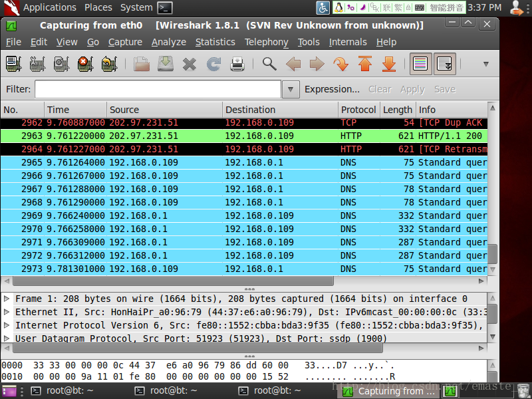
Task: Launch terminal from top panel icon
Action: click(x=165, y=8)
